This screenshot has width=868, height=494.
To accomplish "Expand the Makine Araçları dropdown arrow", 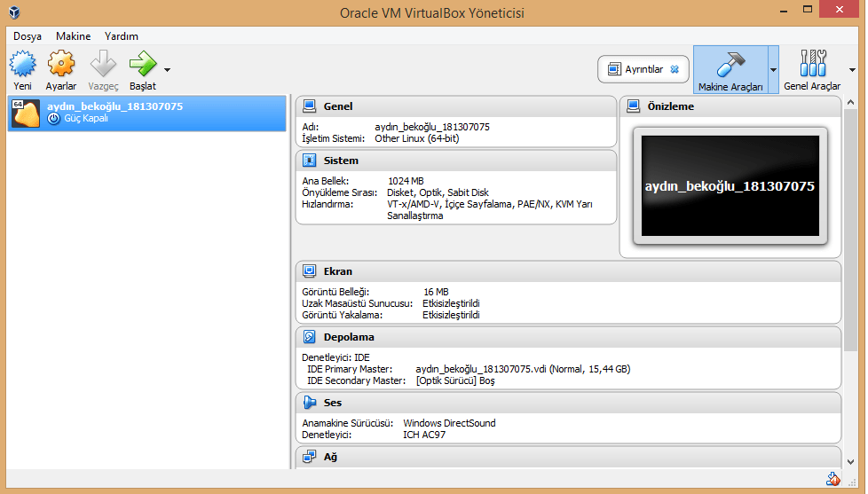I will click(x=773, y=70).
